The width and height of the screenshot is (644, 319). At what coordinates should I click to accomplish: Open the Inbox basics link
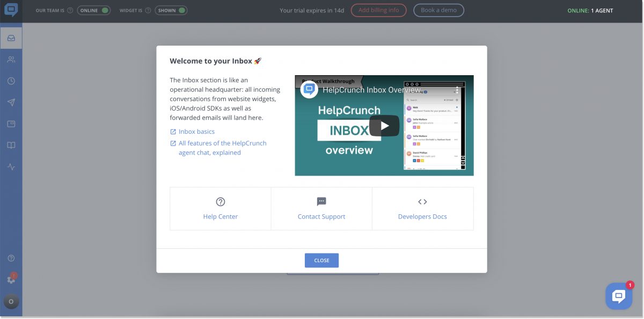coord(196,132)
